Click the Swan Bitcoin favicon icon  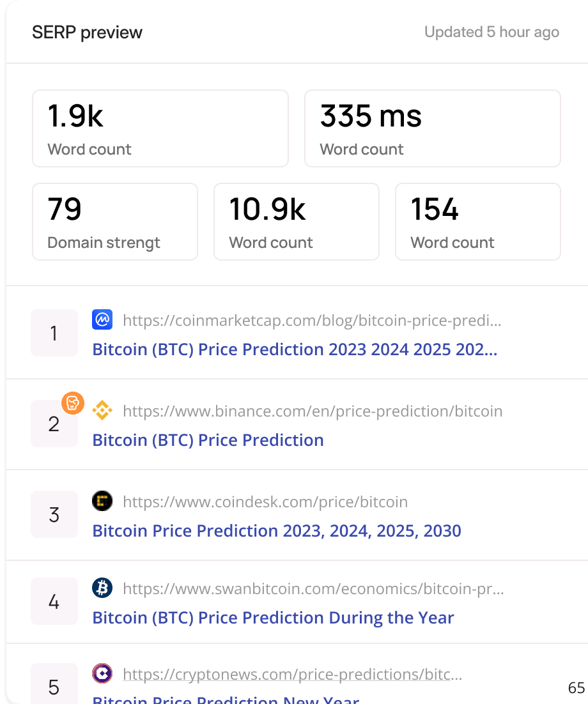(x=102, y=588)
